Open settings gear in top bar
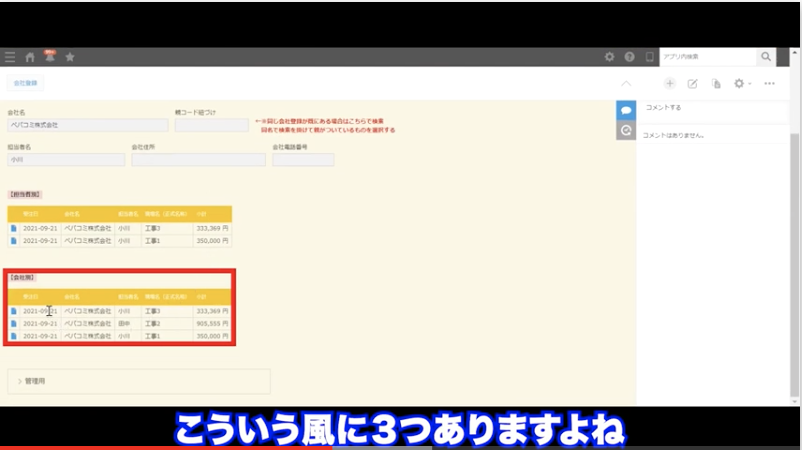802x450 pixels. tap(610, 57)
